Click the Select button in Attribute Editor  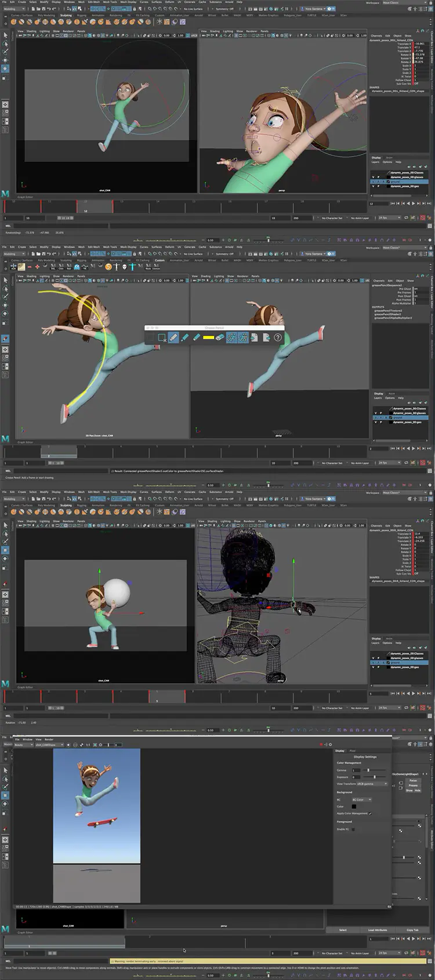click(343, 930)
